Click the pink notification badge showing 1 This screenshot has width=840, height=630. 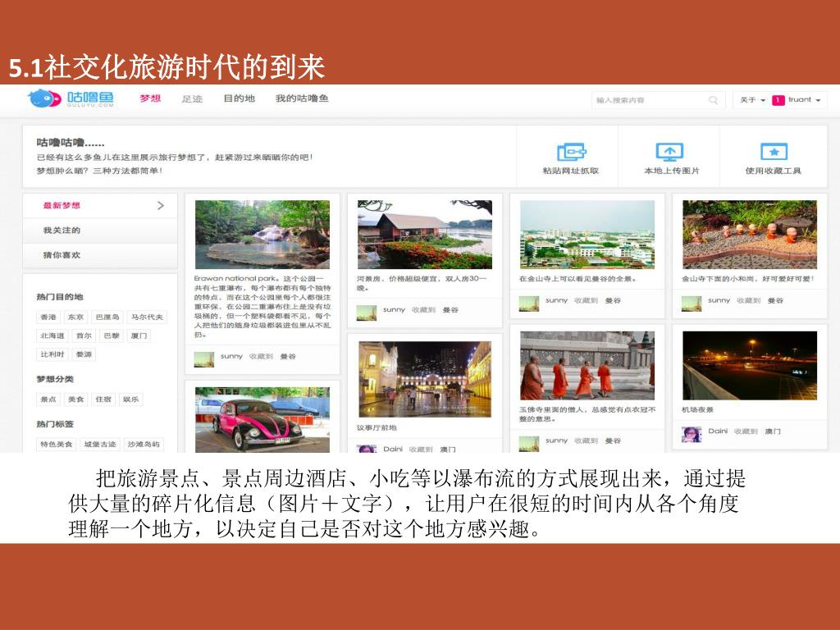pos(778,100)
